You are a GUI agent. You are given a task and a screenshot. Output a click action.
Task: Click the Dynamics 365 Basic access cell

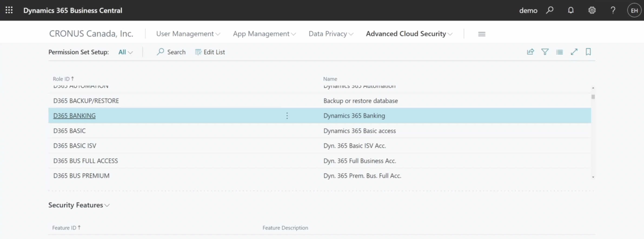coord(360,131)
